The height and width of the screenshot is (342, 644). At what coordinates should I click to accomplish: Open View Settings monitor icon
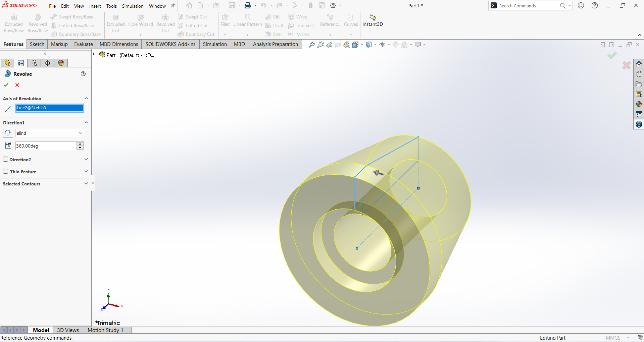click(418, 45)
